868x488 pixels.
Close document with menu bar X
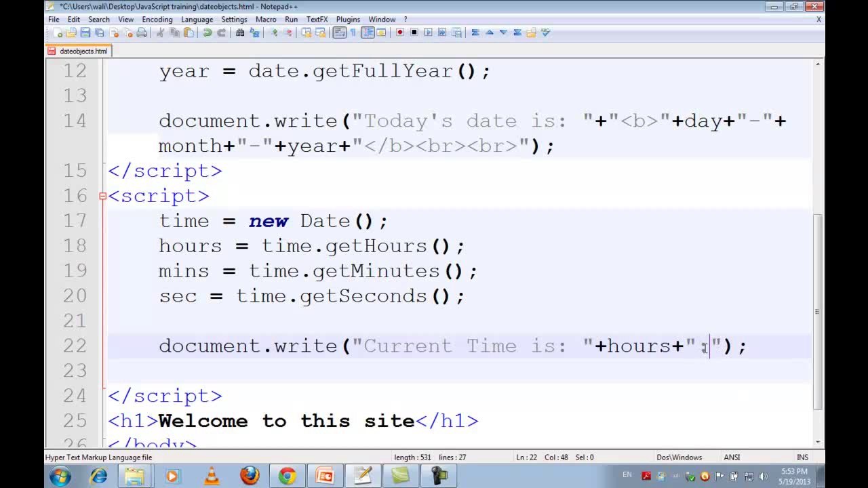[819, 20]
